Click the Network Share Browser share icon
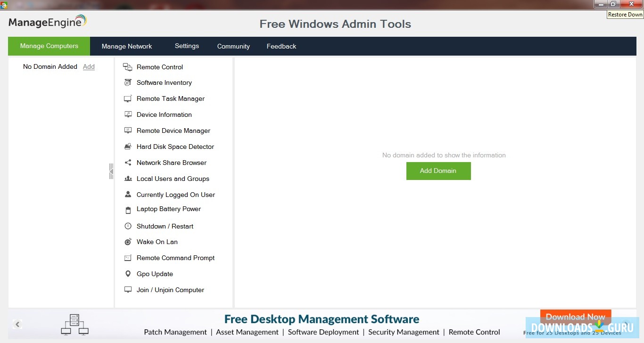 pos(128,163)
